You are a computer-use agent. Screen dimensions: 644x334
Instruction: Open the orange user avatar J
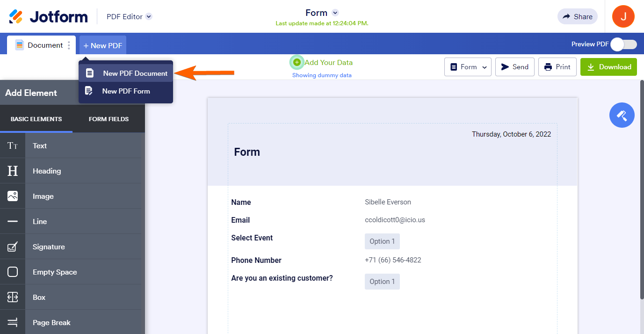(x=623, y=17)
